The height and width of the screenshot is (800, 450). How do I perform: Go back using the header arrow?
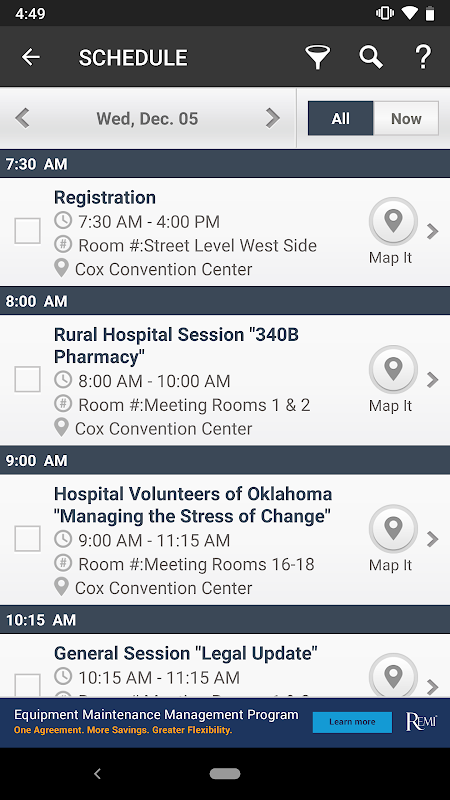coord(31,57)
